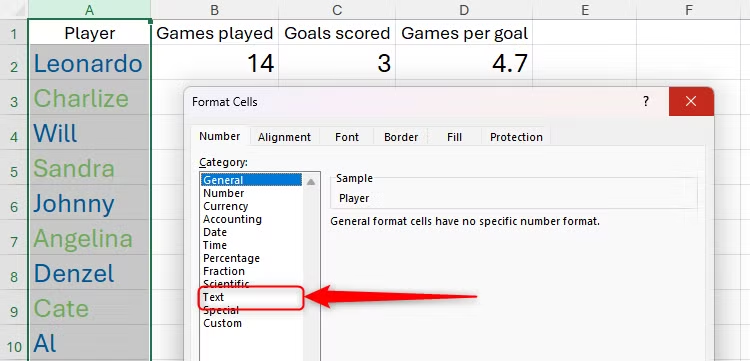Select the Fill tab
The height and width of the screenshot is (361, 750).
pos(454,137)
